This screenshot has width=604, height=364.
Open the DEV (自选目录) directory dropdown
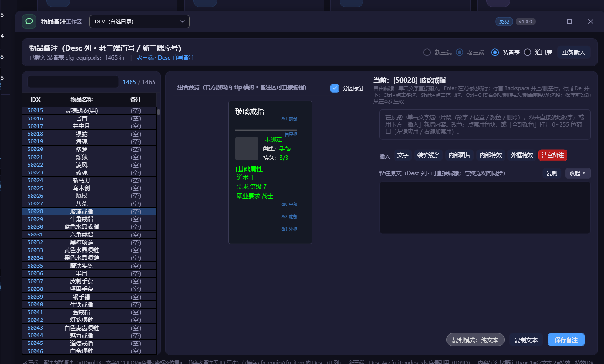point(139,21)
